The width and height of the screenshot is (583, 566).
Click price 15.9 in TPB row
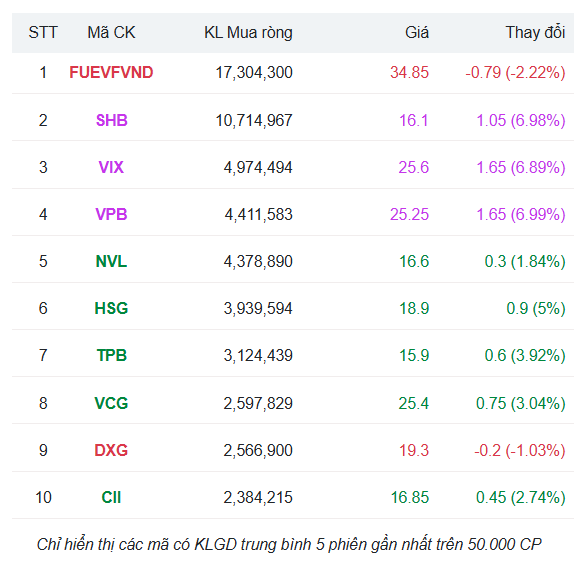pyautogui.click(x=414, y=356)
